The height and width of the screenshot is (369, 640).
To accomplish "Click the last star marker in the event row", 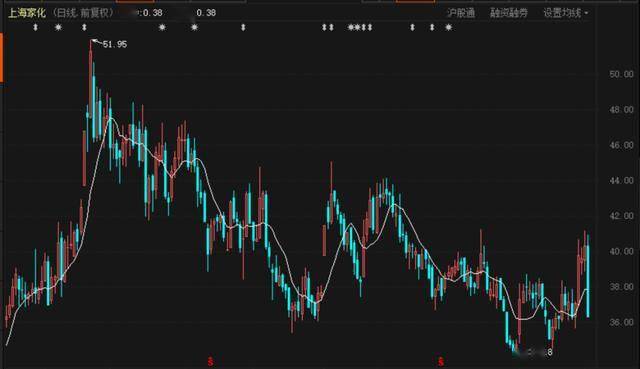I will pos(449,27).
